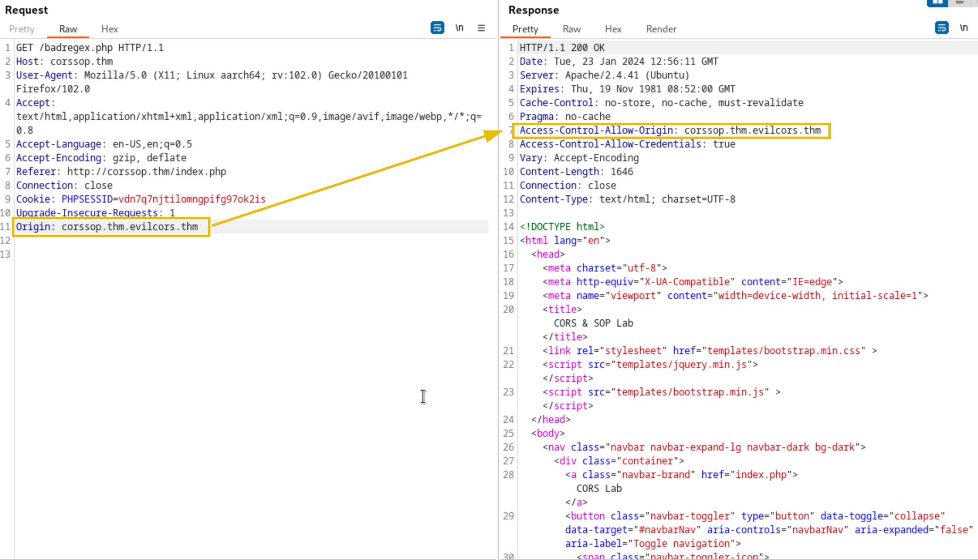Click the 'Accept:' header name in request
The height and width of the screenshot is (560, 978).
point(35,103)
